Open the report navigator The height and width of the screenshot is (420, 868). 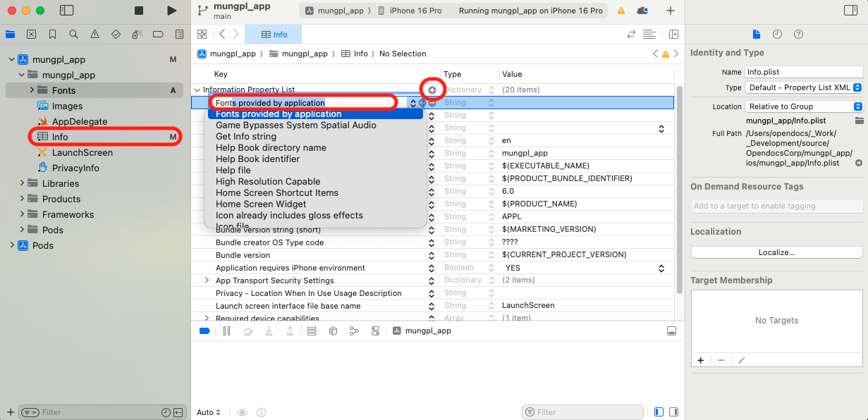click(179, 34)
